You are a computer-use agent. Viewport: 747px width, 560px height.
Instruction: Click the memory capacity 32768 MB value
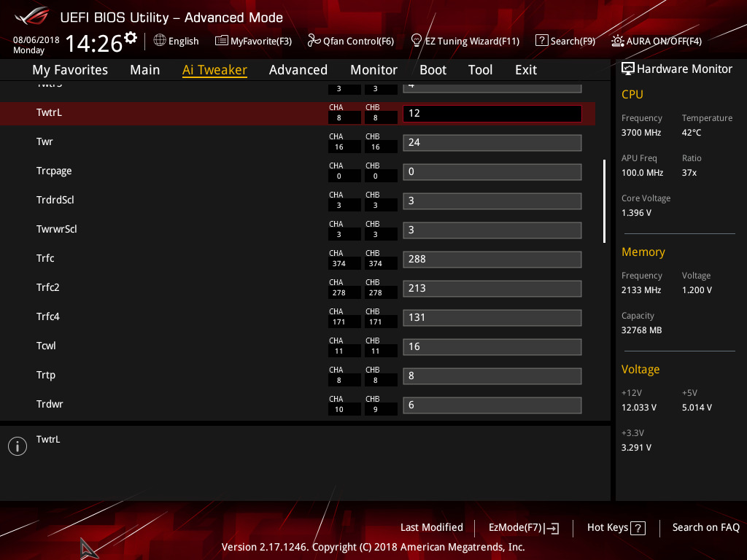641,330
